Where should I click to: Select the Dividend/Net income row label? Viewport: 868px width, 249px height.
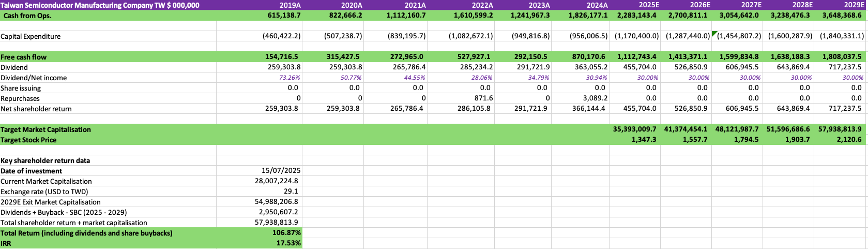pyautogui.click(x=34, y=78)
